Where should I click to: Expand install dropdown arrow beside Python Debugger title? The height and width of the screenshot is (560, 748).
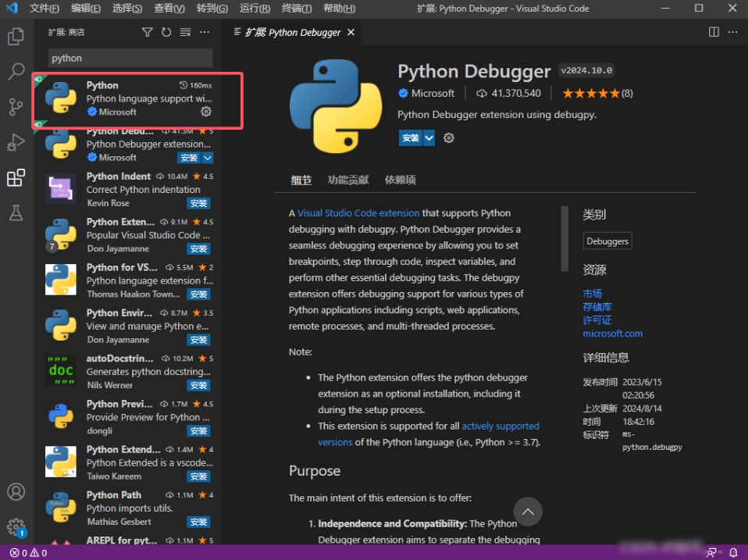[x=429, y=137]
